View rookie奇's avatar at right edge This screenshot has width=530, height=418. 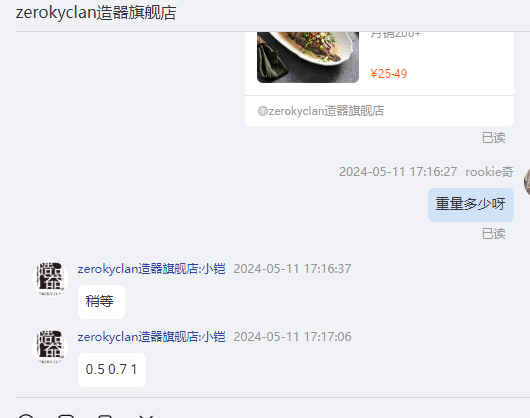tap(527, 182)
